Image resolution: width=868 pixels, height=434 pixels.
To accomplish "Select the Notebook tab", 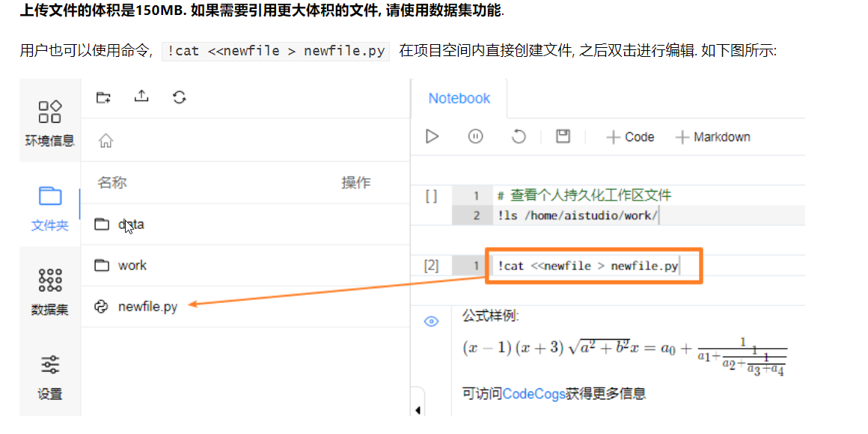I will (459, 98).
